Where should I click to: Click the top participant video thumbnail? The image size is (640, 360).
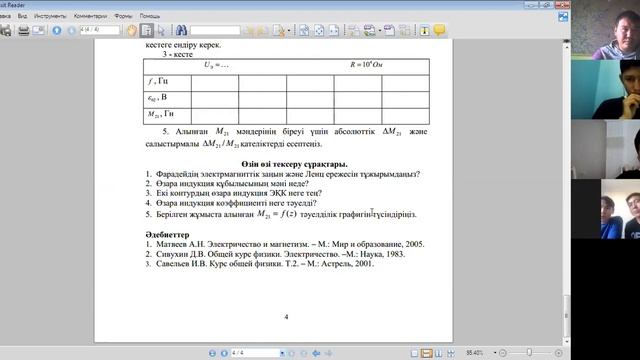click(x=606, y=30)
